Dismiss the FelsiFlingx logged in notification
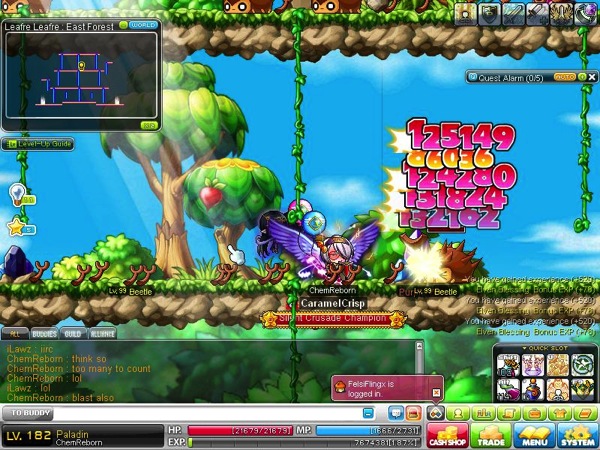600x450 pixels. (436, 392)
